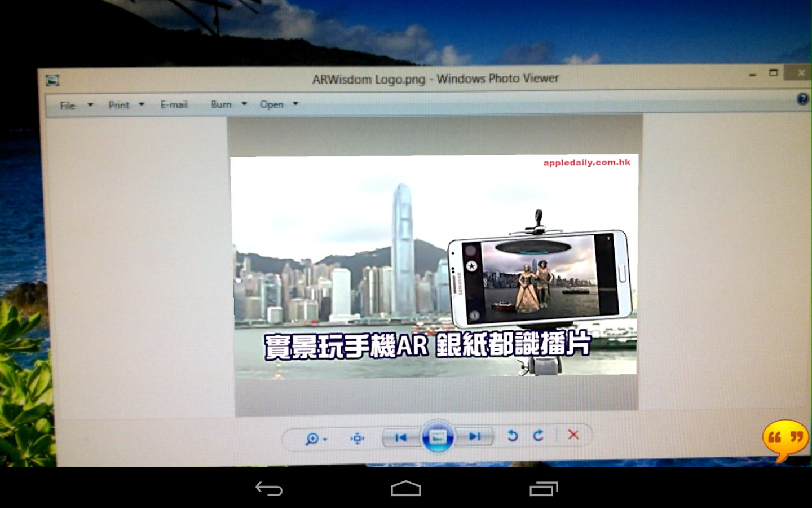Viewport: 812px width, 508px height.
Task: Open the Open menu
Action: (271, 104)
